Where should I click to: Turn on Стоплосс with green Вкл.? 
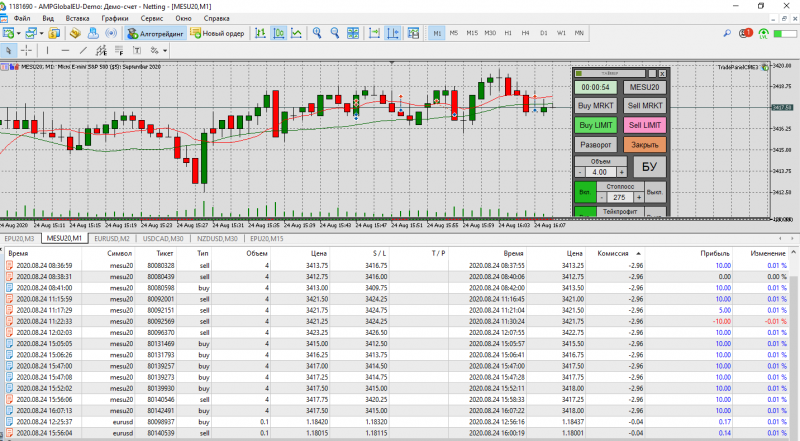point(585,192)
